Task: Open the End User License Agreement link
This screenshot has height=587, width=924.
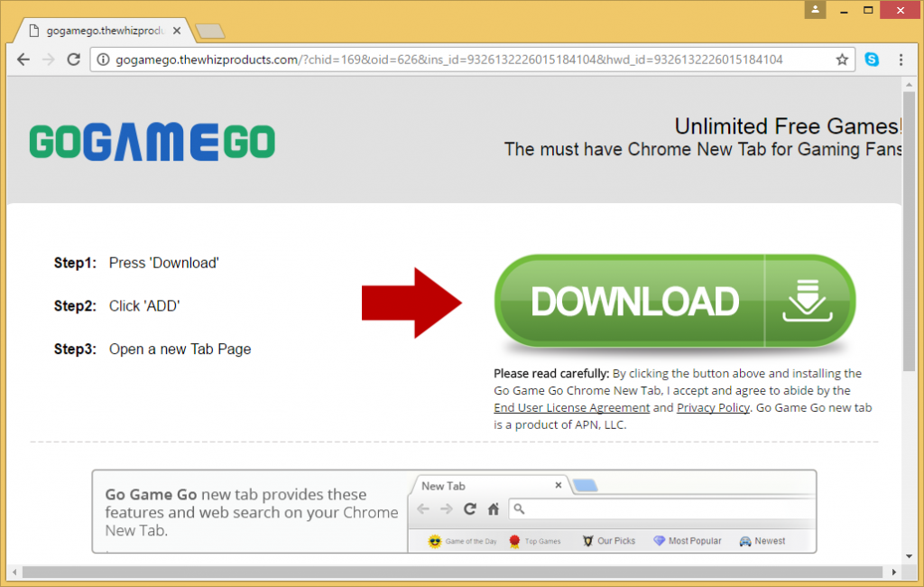Action: [571, 407]
